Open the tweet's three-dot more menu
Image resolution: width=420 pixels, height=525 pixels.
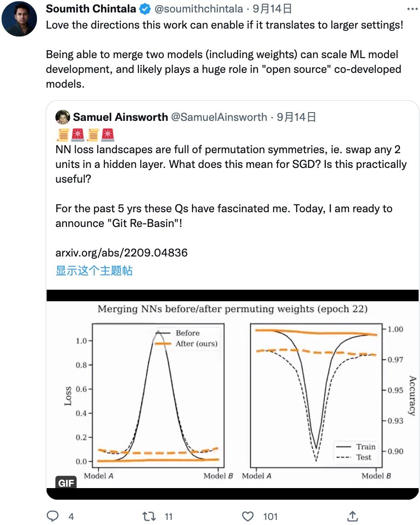pyautogui.click(x=410, y=9)
